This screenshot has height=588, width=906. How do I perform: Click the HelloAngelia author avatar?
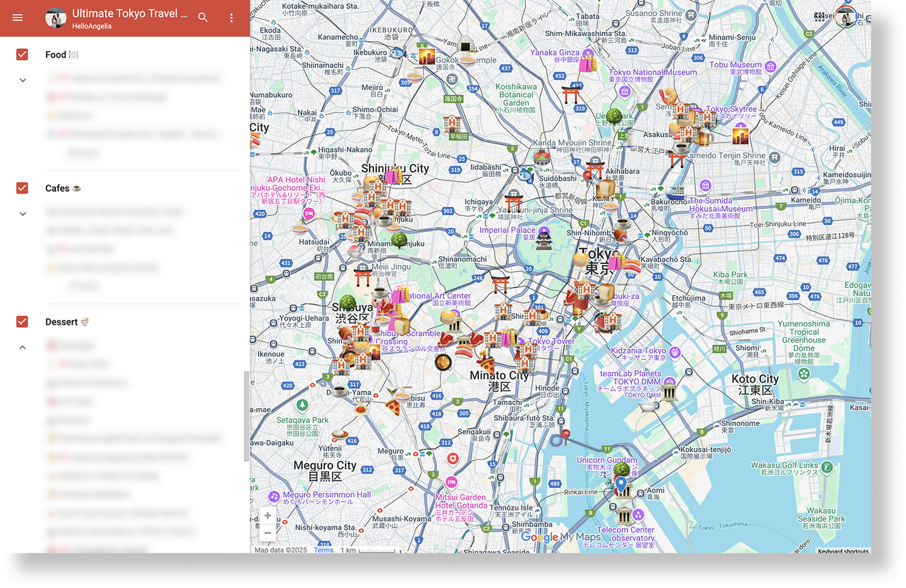coord(56,18)
